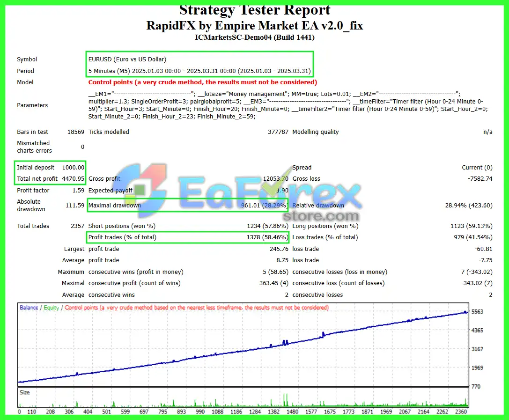Click the 'Size' panel label
Screen dimensions: 509x420
(25, 393)
